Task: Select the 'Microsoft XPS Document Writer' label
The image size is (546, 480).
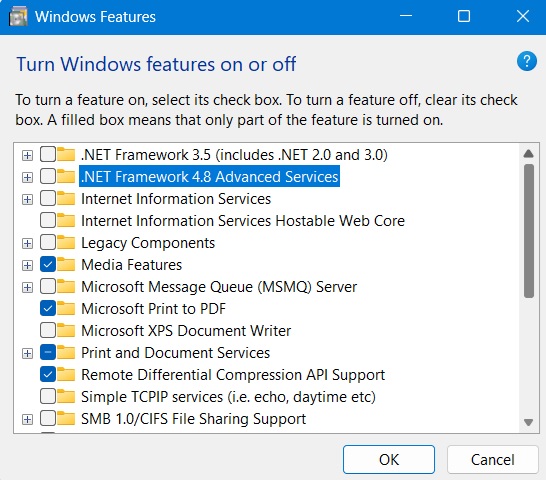Action: tap(186, 331)
